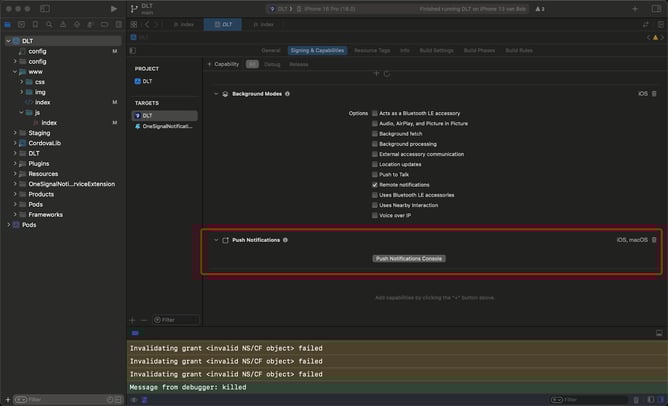Screen dimensions: 668x406
Task: Switch to the Build Phases tab
Action: coord(479,51)
